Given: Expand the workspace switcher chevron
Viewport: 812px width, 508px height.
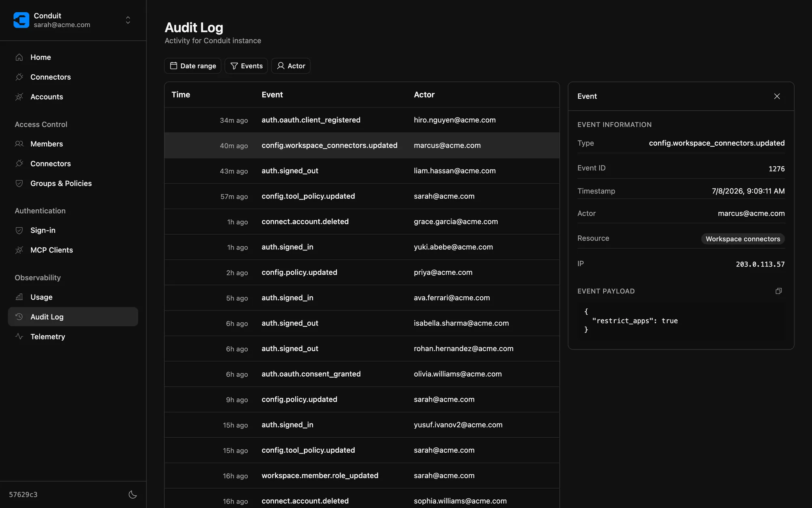Looking at the screenshot, I should pyautogui.click(x=128, y=20).
